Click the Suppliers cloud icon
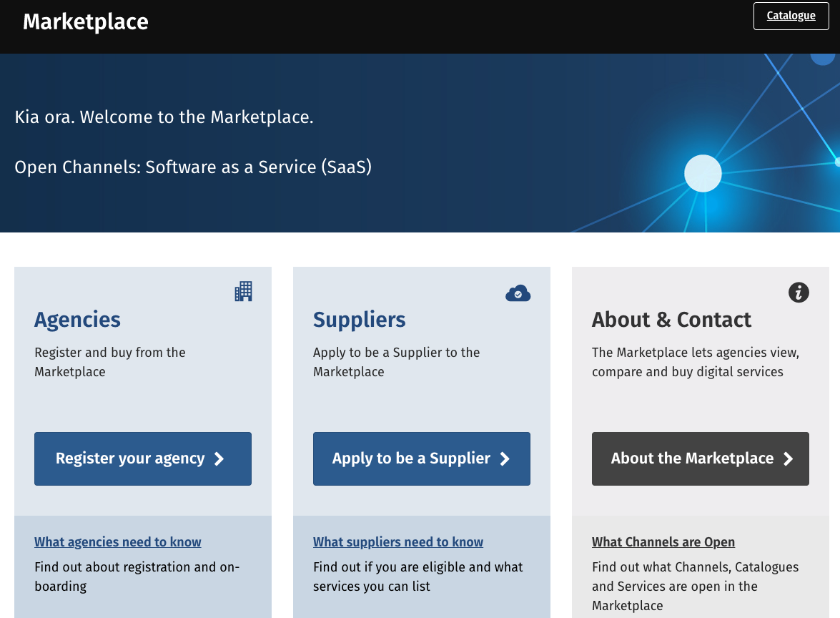 (x=518, y=293)
